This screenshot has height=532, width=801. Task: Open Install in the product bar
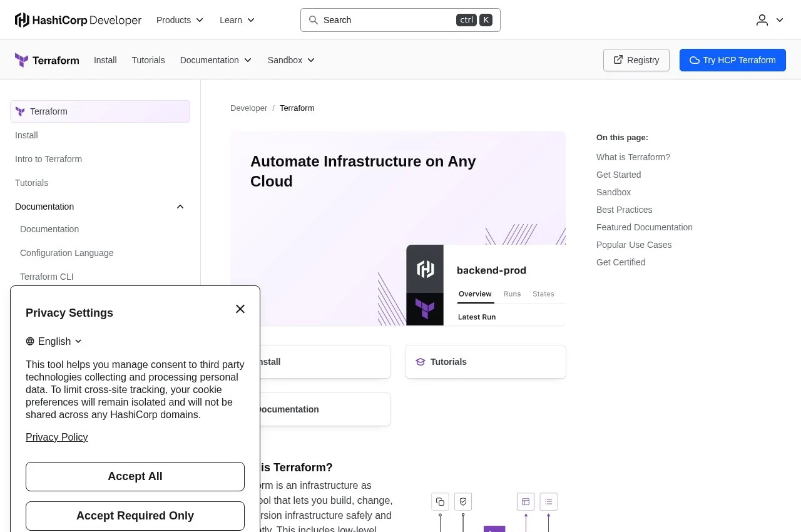click(x=105, y=60)
